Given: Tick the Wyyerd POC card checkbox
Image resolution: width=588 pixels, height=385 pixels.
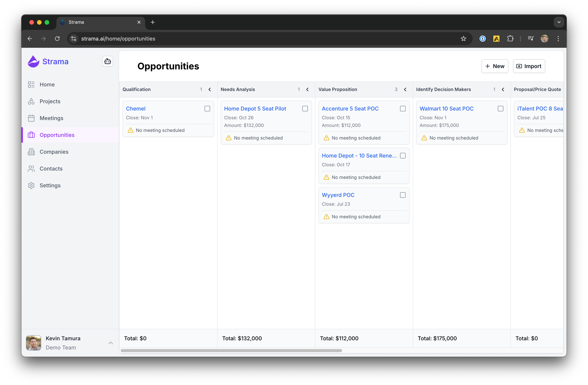Looking at the screenshot, I should pyautogui.click(x=403, y=195).
